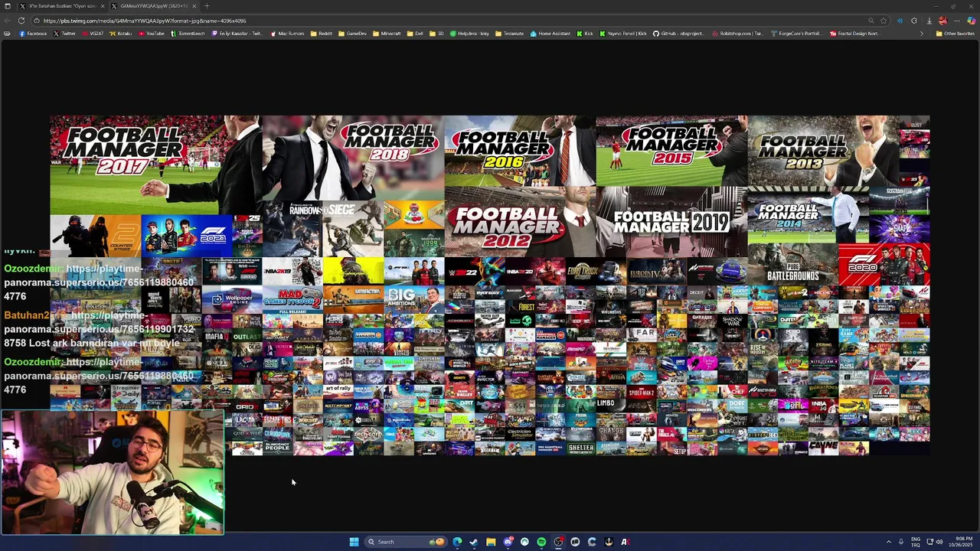Image resolution: width=980 pixels, height=551 pixels.
Task: Add this page to favorites with star icon
Action: tap(884, 21)
